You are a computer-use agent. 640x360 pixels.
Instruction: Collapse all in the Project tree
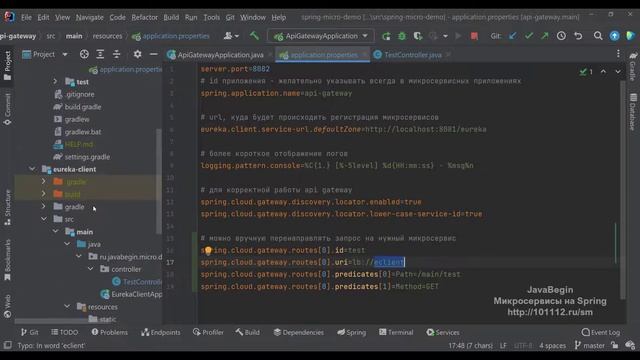pos(116,54)
